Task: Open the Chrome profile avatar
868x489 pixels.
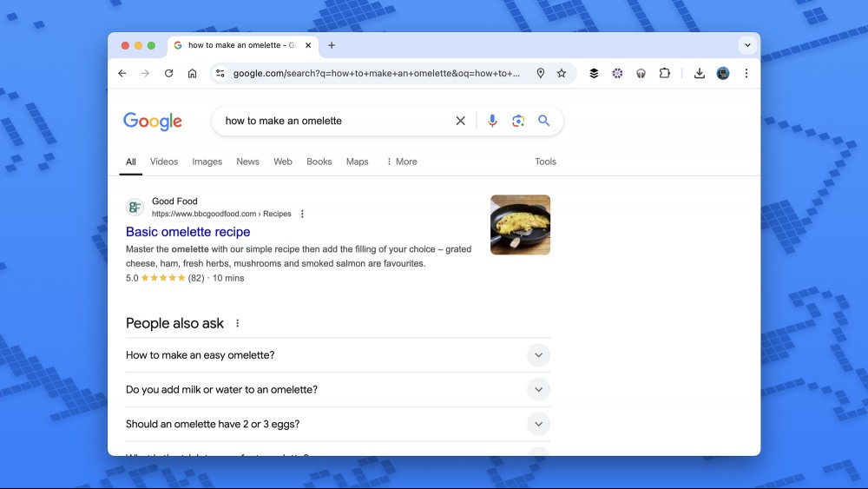Action: coord(723,73)
